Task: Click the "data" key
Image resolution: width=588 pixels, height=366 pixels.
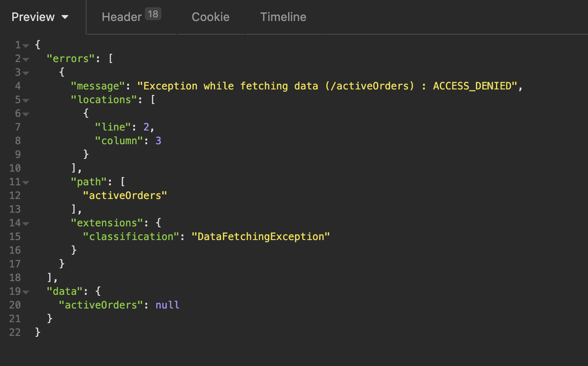Action: [x=65, y=291]
